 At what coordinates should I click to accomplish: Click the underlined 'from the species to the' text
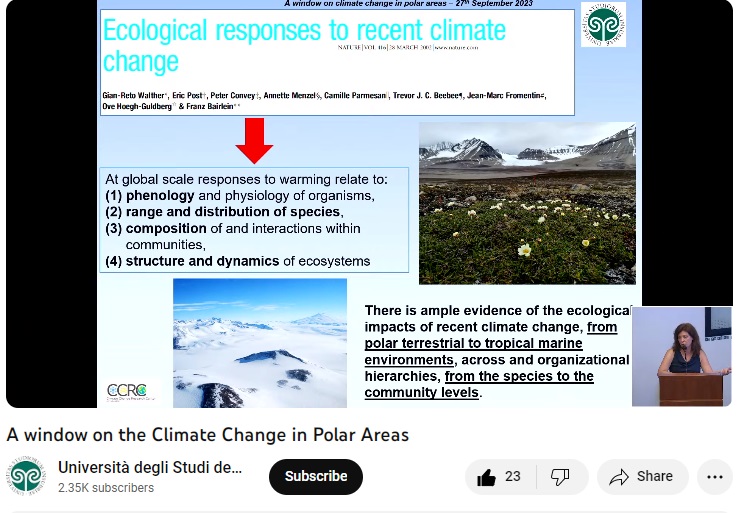click(x=519, y=376)
